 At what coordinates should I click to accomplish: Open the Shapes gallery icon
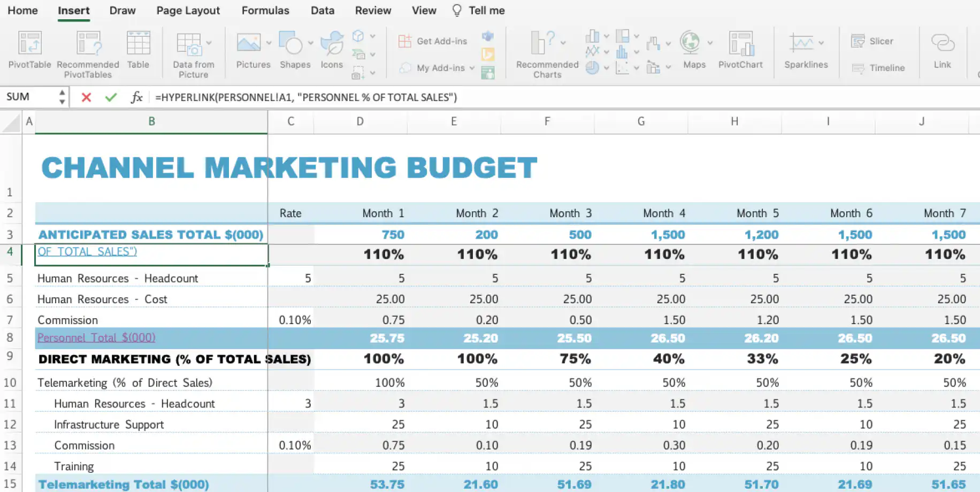point(291,43)
